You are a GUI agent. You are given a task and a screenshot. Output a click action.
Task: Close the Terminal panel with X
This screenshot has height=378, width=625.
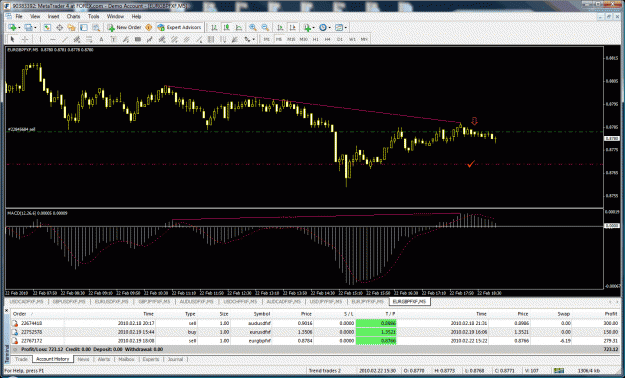click(6, 310)
